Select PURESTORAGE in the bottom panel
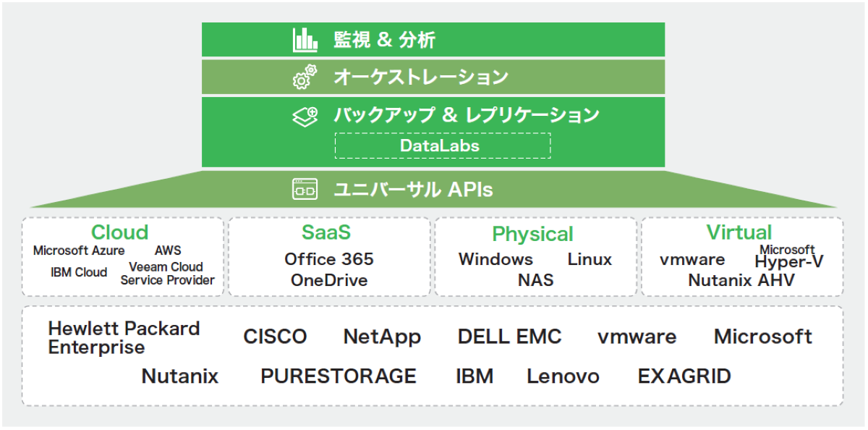The width and height of the screenshot is (868, 430). 338,376
